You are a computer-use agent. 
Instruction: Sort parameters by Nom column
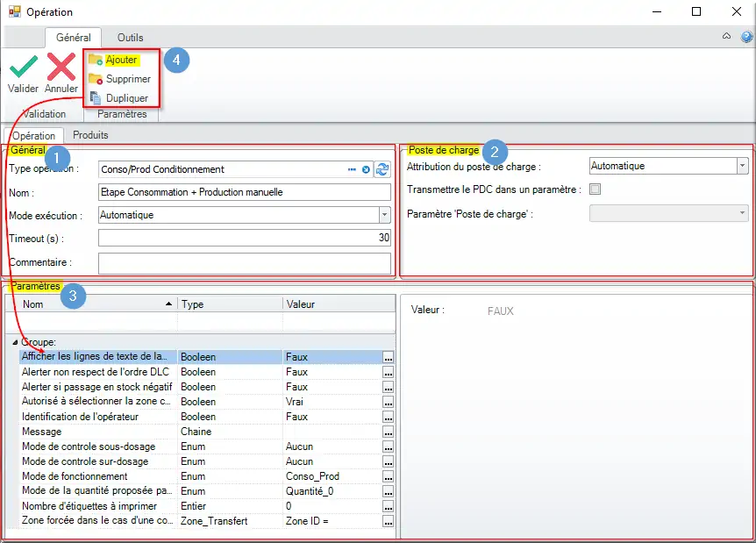click(x=91, y=304)
